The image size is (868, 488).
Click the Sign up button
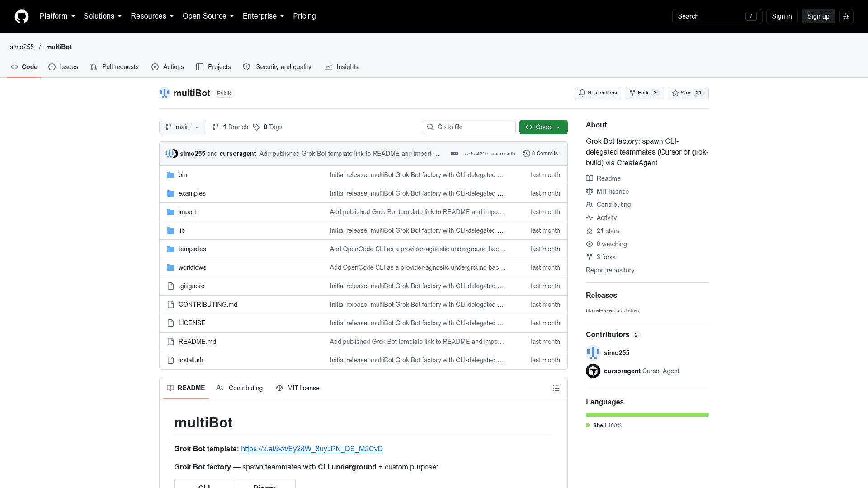tap(818, 16)
